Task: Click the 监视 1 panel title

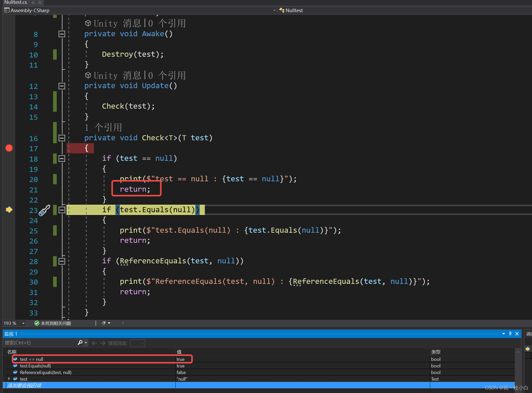Action: [x=11, y=334]
